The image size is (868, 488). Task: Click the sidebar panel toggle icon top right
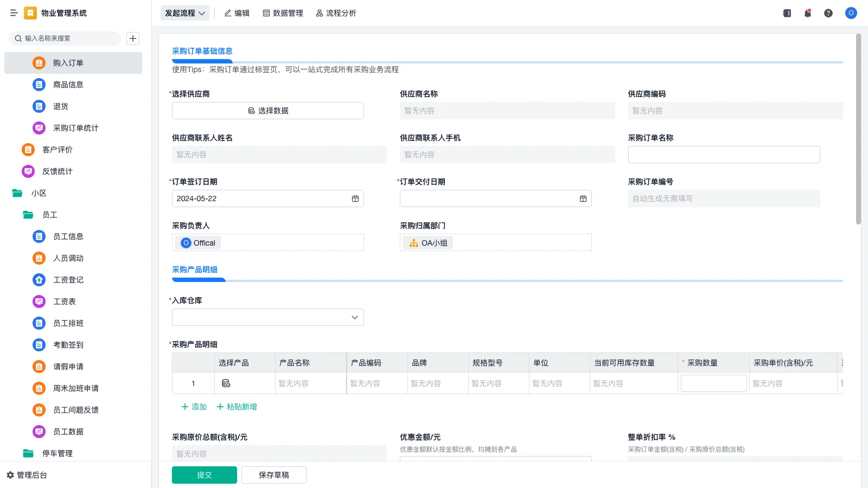786,13
